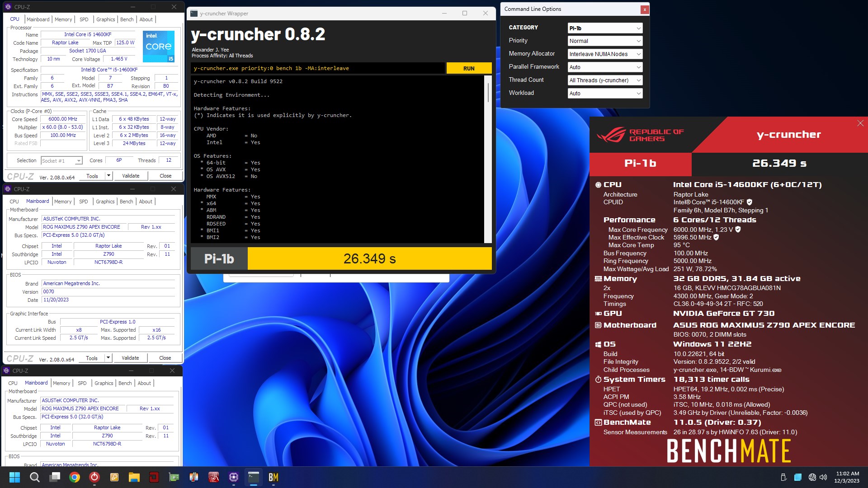Click the verified shield next to CPUID
Viewport: 868px width, 488px height.
pyautogui.click(x=749, y=202)
